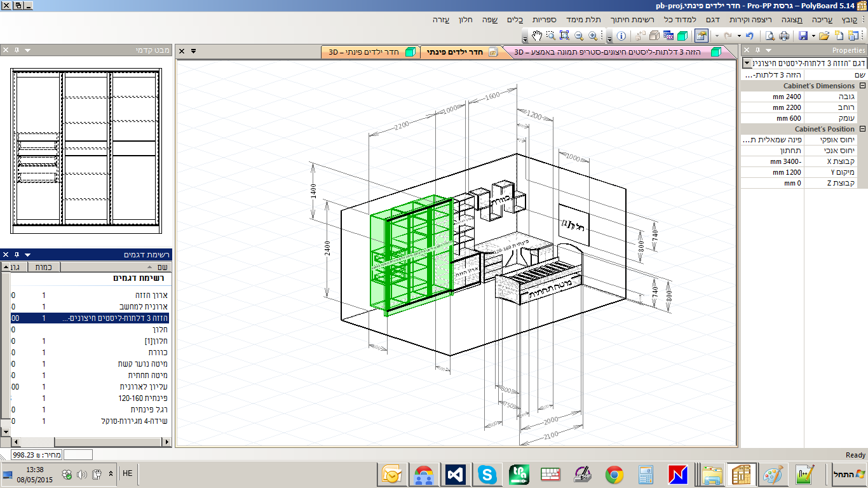868x488 pixels.
Task: Click the zoom to fit extents icon
Action: point(564,36)
